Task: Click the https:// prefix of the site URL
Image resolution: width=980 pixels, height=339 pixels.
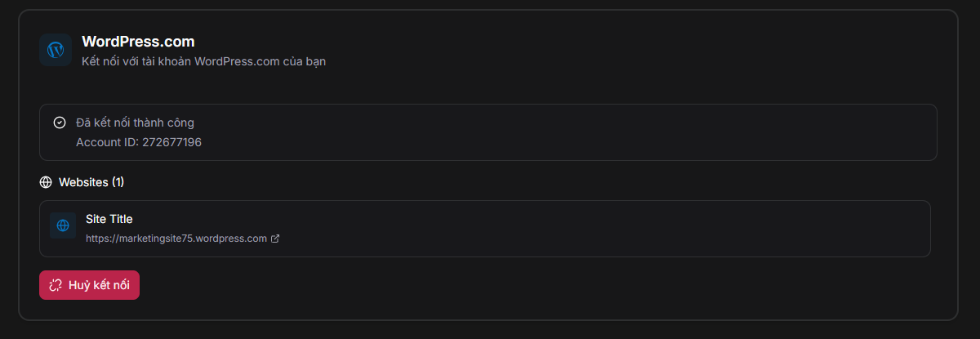Action: pos(100,239)
